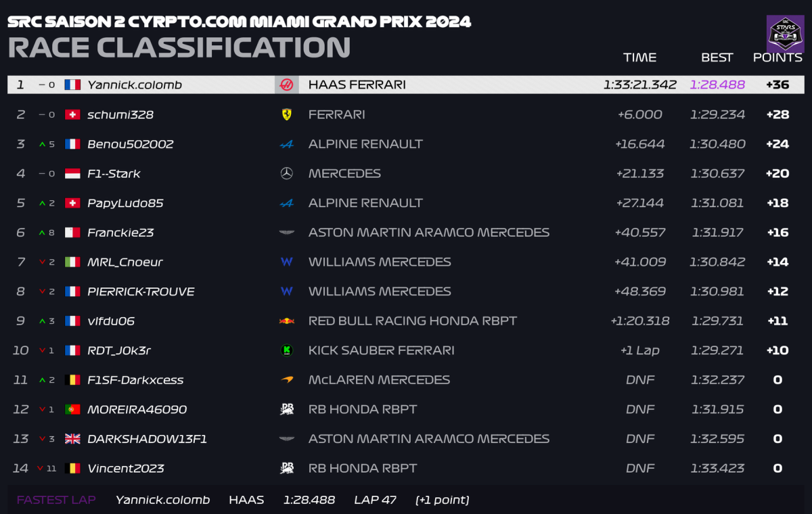Image resolution: width=812 pixels, height=514 pixels.
Task: Click the McLaren papaya logo
Action: pos(286,380)
